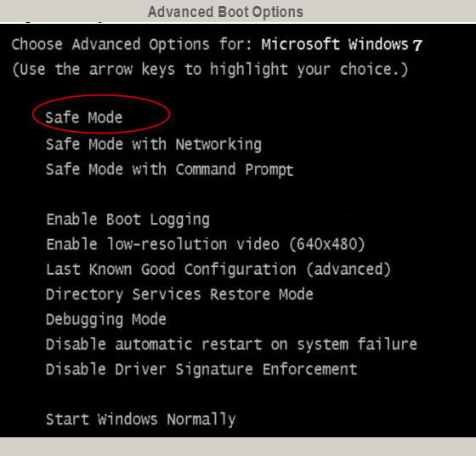Click the bold '7' version numeral

[x=417, y=45]
